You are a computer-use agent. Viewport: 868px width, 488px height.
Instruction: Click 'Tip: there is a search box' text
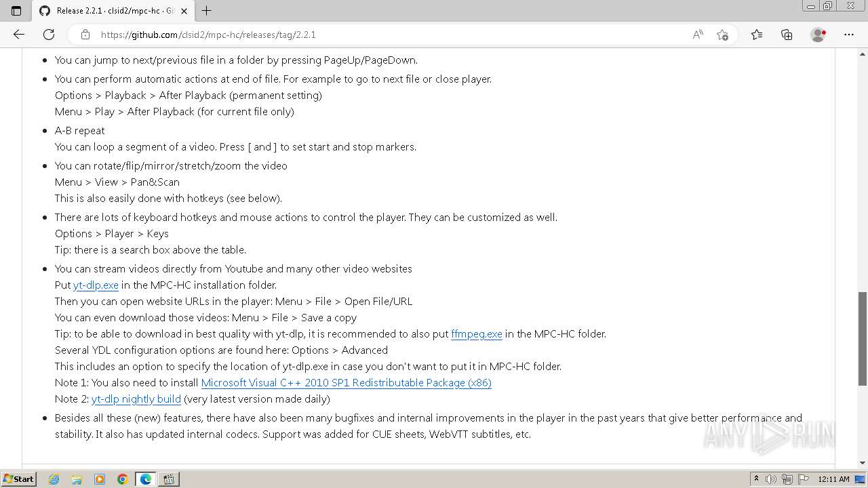click(151, 250)
